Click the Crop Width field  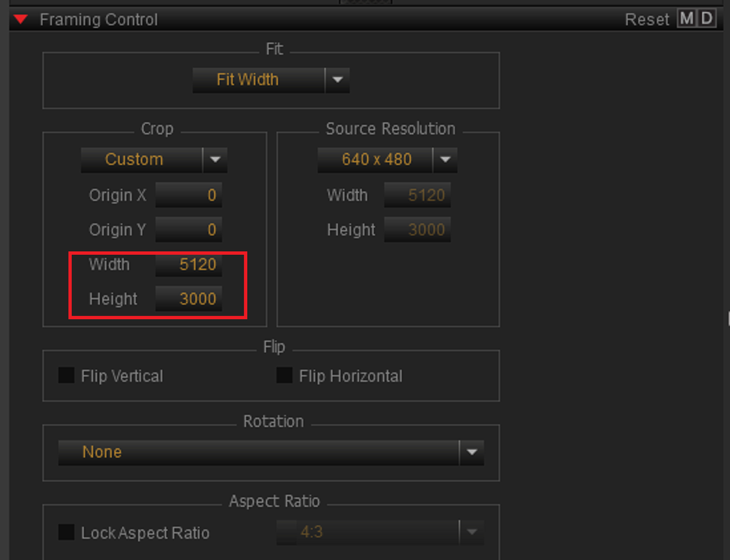pyautogui.click(x=188, y=265)
